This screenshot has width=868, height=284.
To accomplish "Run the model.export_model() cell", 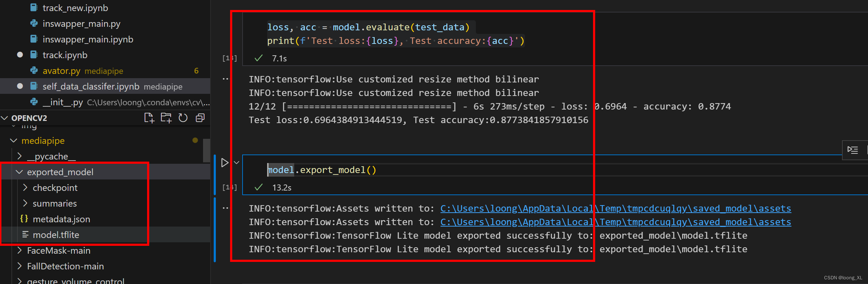I will [224, 163].
